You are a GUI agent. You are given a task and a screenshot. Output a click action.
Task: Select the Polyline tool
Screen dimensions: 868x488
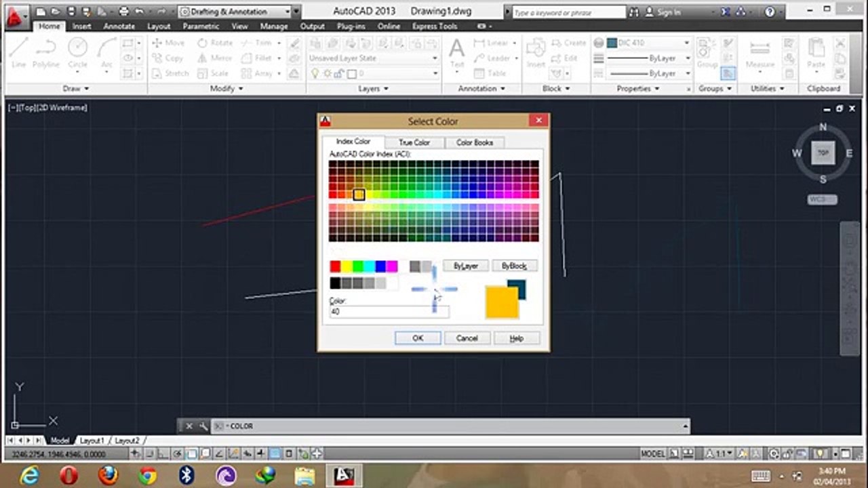click(x=46, y=52)
